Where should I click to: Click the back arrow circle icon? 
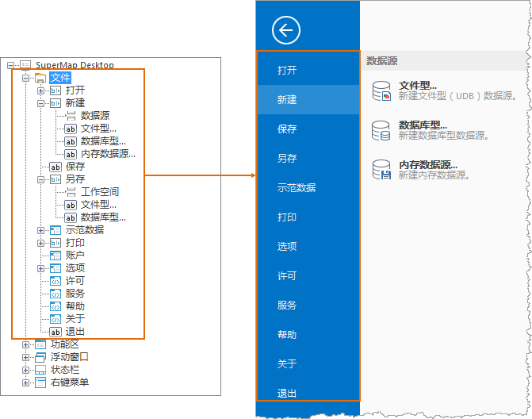coord(286,30)
